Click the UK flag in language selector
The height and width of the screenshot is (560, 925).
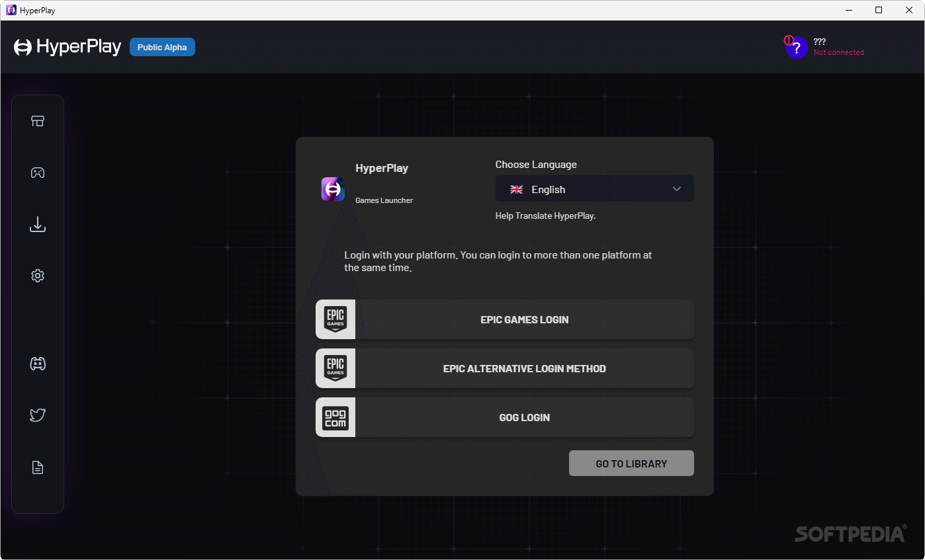click(x=517, y=189)
